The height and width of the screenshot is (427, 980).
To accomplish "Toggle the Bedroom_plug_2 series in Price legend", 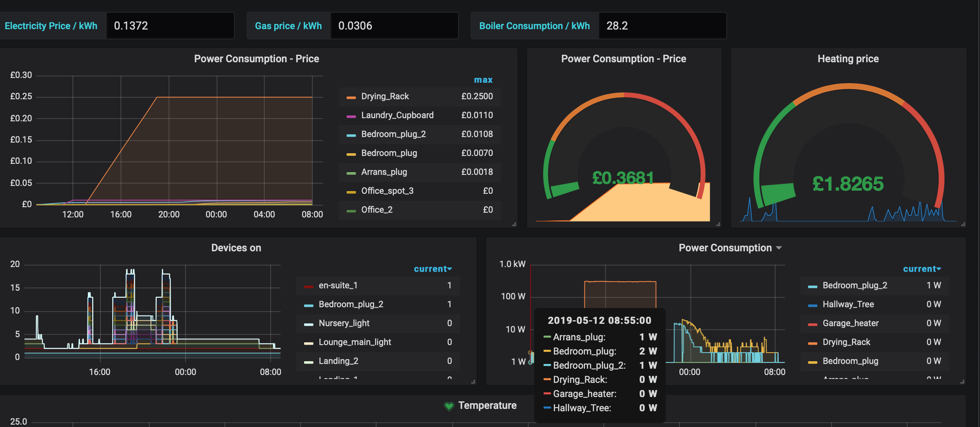I will 393,134.
